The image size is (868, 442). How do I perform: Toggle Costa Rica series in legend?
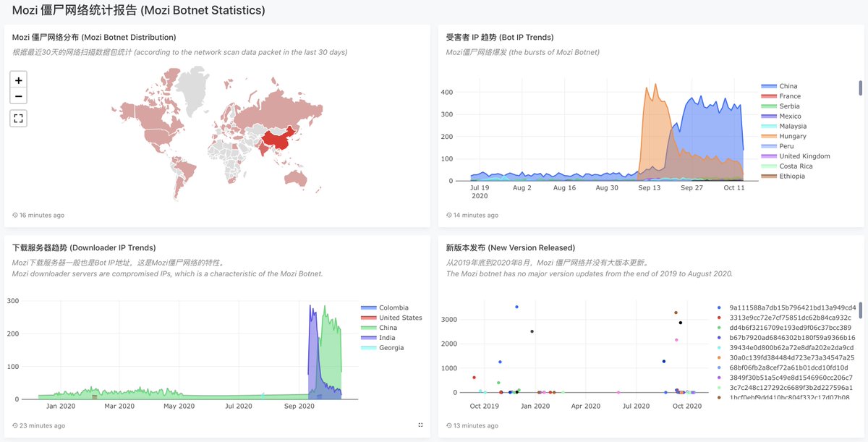(x=788, y=166)
